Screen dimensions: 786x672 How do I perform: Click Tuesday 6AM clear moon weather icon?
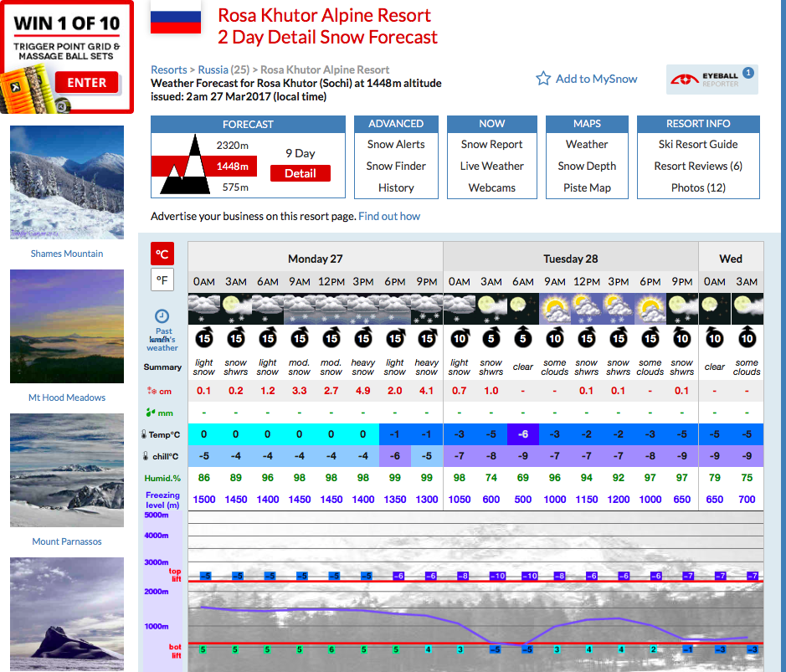523,309
